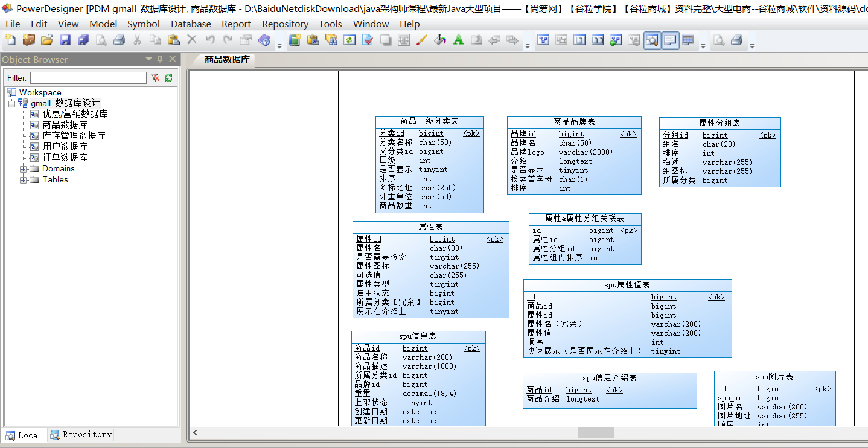Click the Save All toolbar icon
868x448 pixels.
83,40
